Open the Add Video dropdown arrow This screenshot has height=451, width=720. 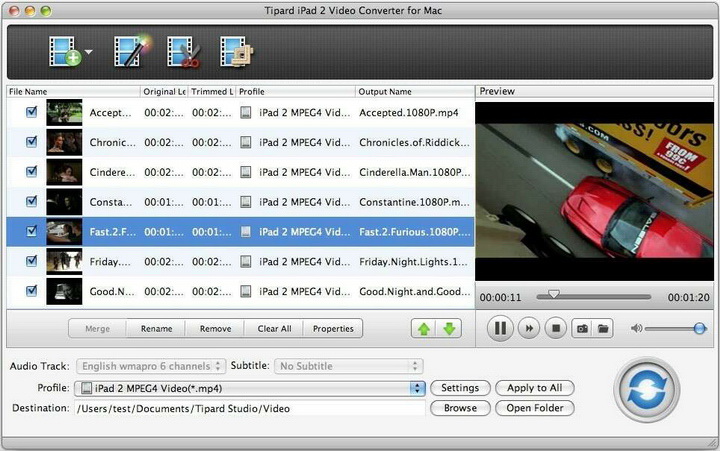pos(89,52)
